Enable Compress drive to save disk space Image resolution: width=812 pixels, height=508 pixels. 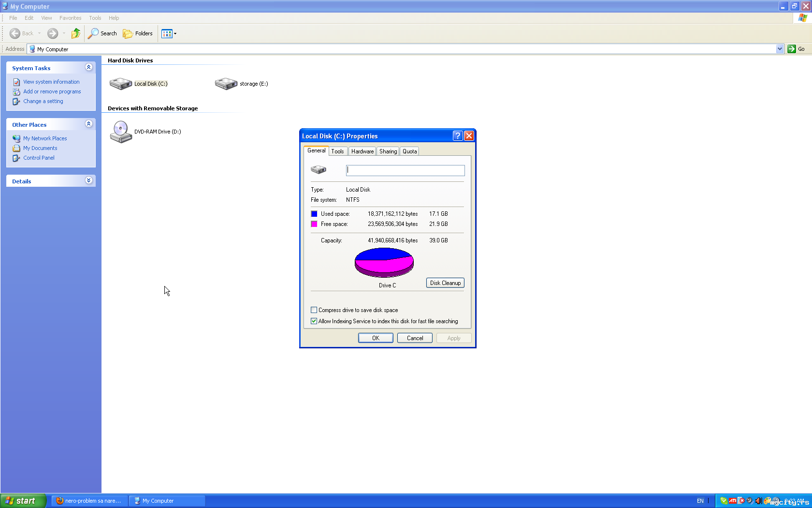314,310
